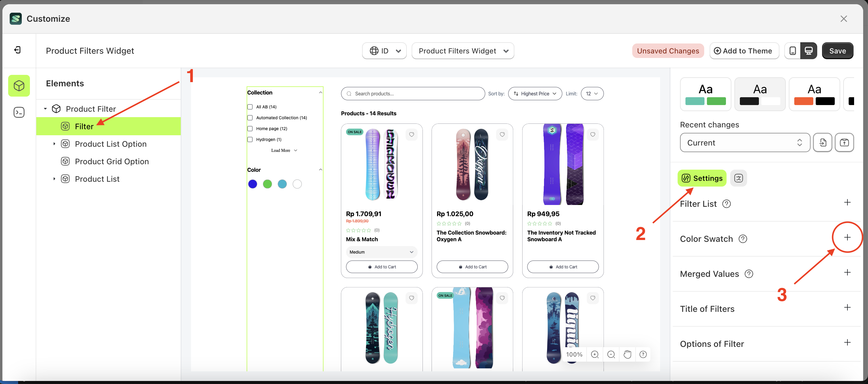This screenshot has width=868, height=384.
Task: Click the exit/back icon top left
Action: click(x=17, y=50)
